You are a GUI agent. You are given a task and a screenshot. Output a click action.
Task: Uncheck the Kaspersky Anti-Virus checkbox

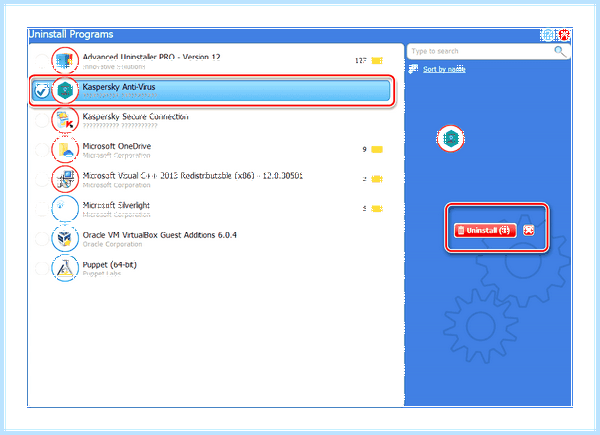click(x=41, y=91)
